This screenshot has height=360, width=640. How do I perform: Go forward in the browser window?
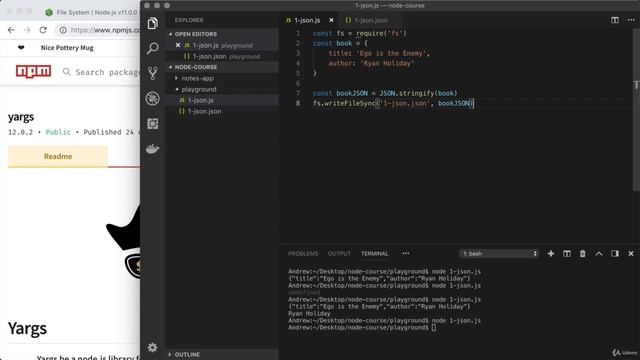click(x=27, y=30)
